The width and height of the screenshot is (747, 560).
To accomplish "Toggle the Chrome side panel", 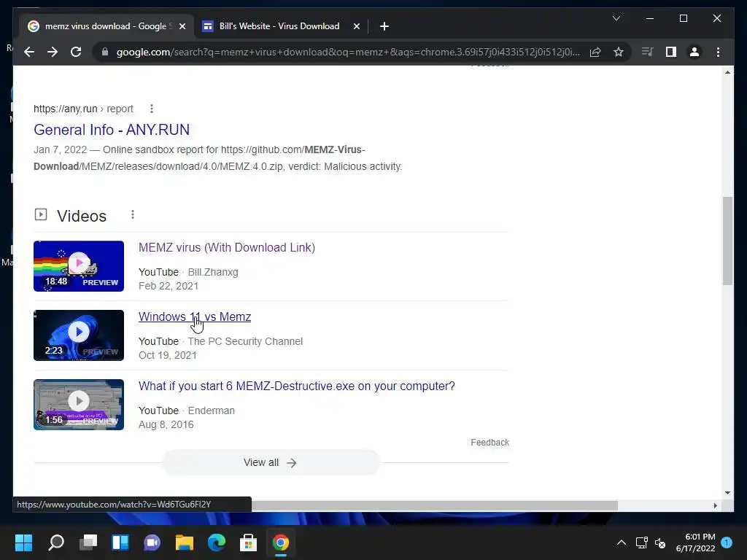I will pyautogui.click(x=671, y=52).
